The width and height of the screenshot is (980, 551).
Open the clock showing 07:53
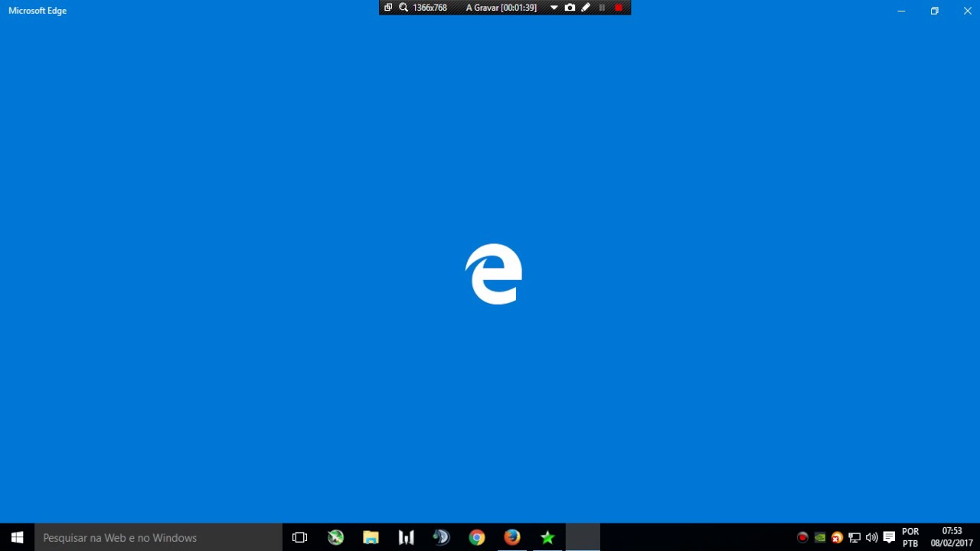tap(952, 537)
